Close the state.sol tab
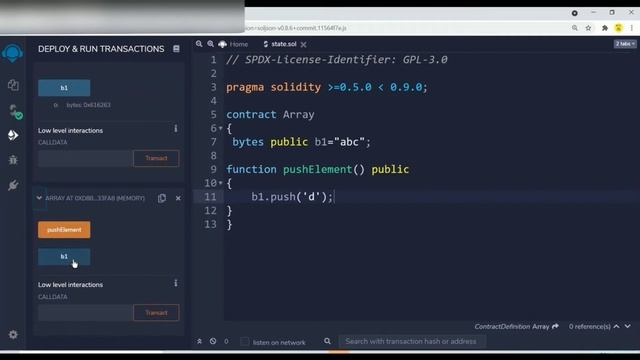The height and width of the screenshot is (360, 640). pos(303,44)
